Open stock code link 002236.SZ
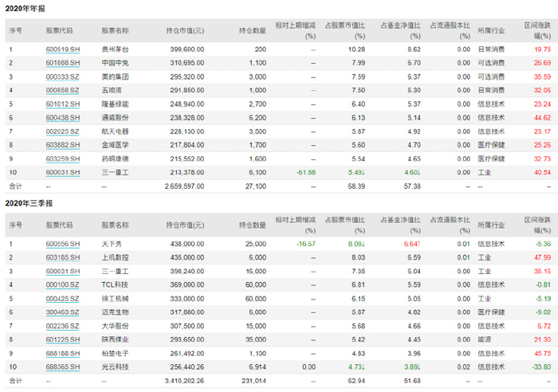 click(62, 326)
